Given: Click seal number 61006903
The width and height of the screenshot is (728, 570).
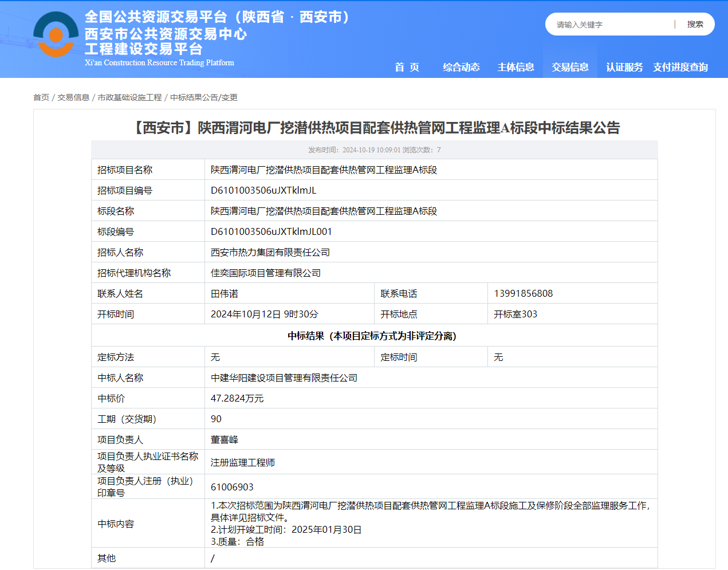Looking at the screenshot, I should click(232, 488).
